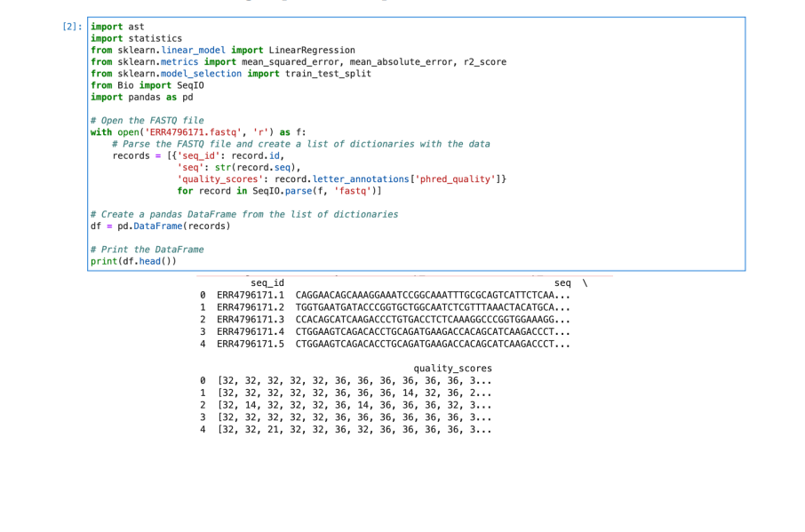
Task: Click the print(df.head()) line
Action: 134,261
